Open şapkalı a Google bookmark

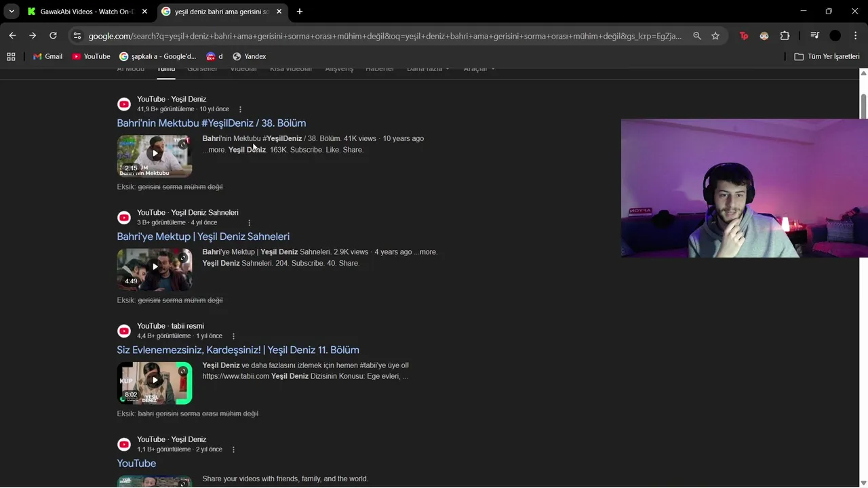point(158,56)
